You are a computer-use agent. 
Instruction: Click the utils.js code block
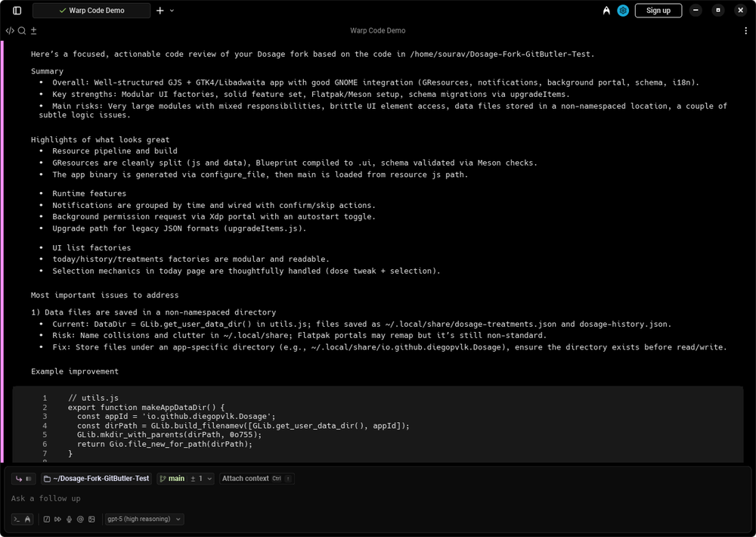click(378, 424)
